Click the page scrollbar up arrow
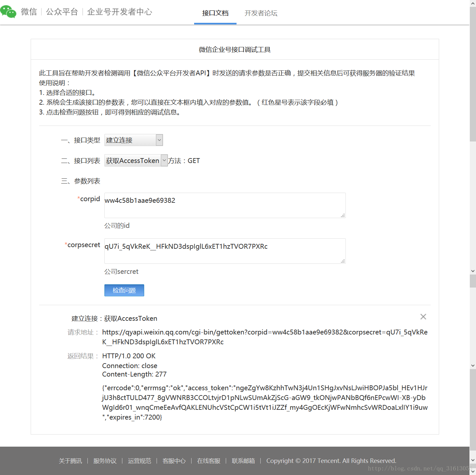 click(x=473, y=3)
